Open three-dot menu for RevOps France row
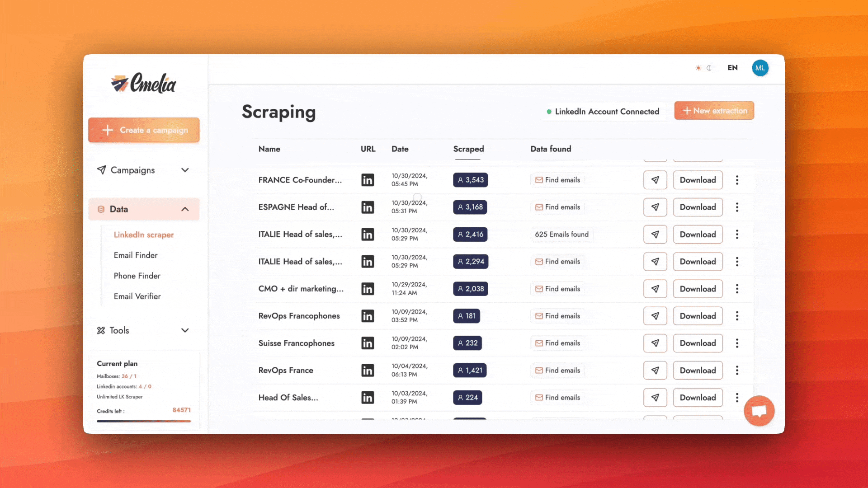Viewport: 868px width, 488px height. coord(737,371)
